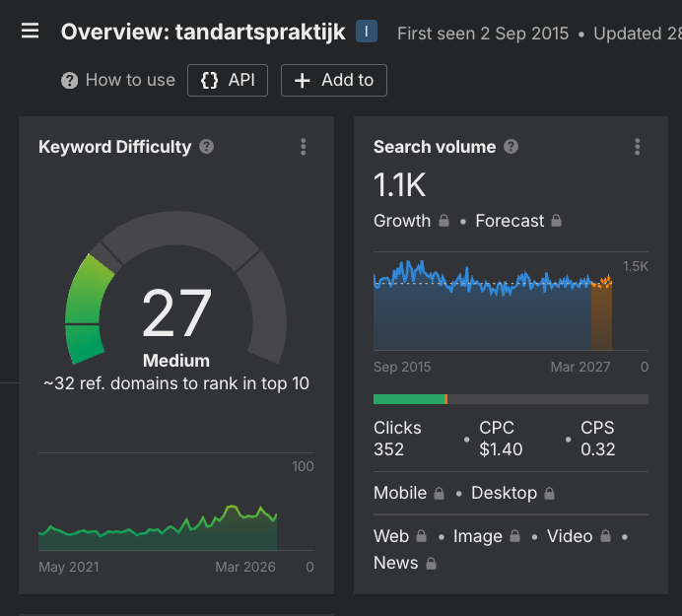Click the lock icon beside Desktop
Image resolution: width=682 pixels, height=616 pixels.
(550, 494)
